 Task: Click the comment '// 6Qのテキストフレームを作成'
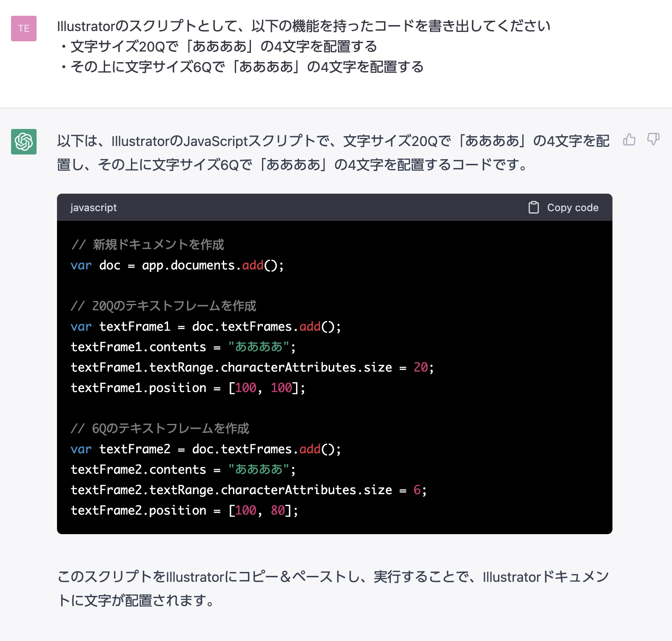tap(160, 428)
